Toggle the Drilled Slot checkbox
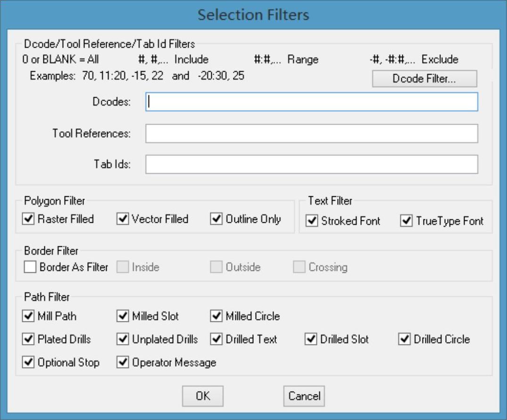 [311, 339]
